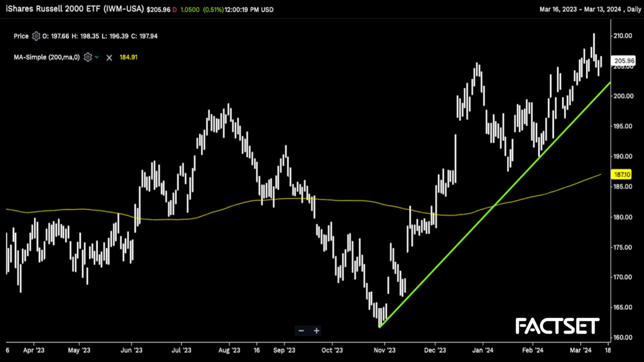Click the Dec '23 time axis label

pyautogui.click(x=435, y=350)
